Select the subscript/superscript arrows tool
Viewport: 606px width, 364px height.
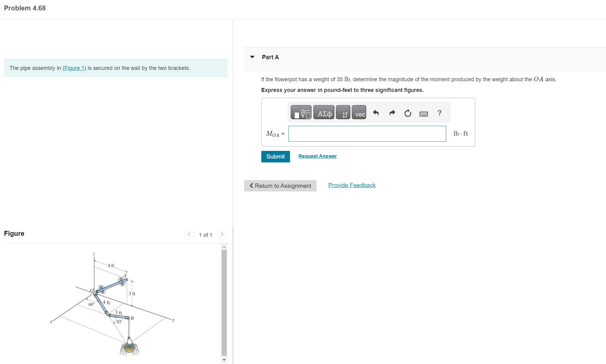[x=343, y=112]
